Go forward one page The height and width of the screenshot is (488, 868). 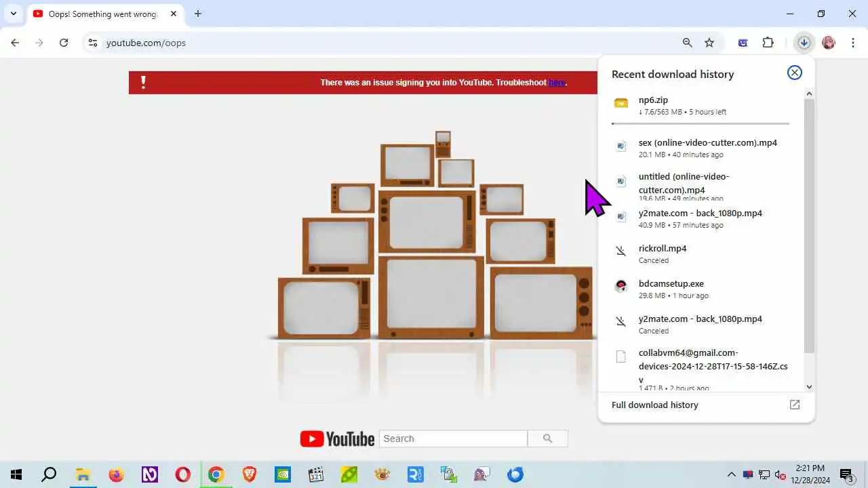pos(39,43)
